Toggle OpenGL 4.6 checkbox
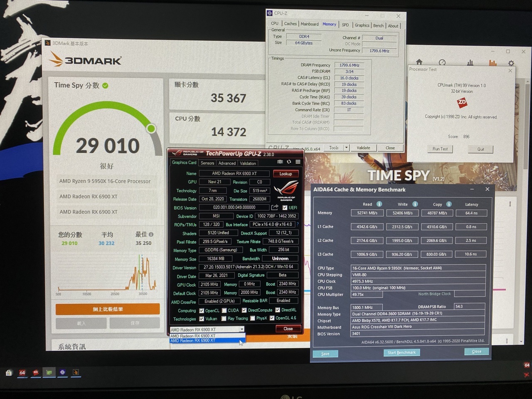The width and height of the screenshot is (532, 399). (272, 318)
